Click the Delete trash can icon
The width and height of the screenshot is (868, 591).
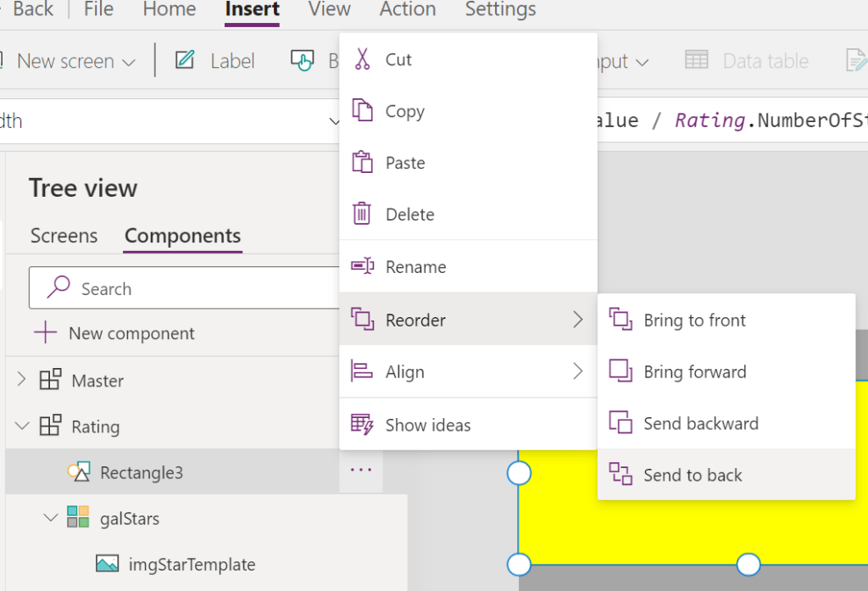click(362, 215)
